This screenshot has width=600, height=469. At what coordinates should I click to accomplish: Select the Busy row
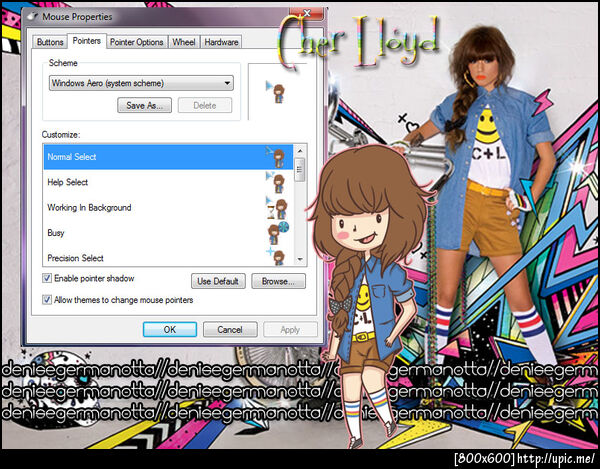[168, 233]
